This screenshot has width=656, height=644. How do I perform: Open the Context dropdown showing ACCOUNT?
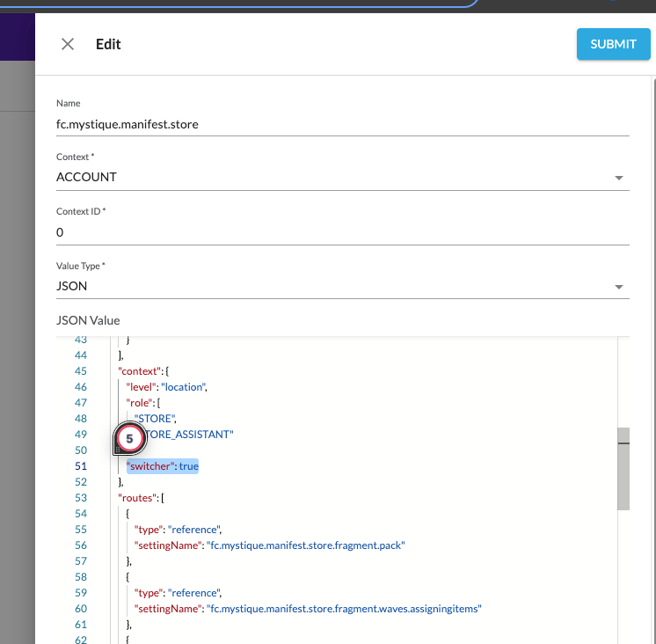click(342, 177)
